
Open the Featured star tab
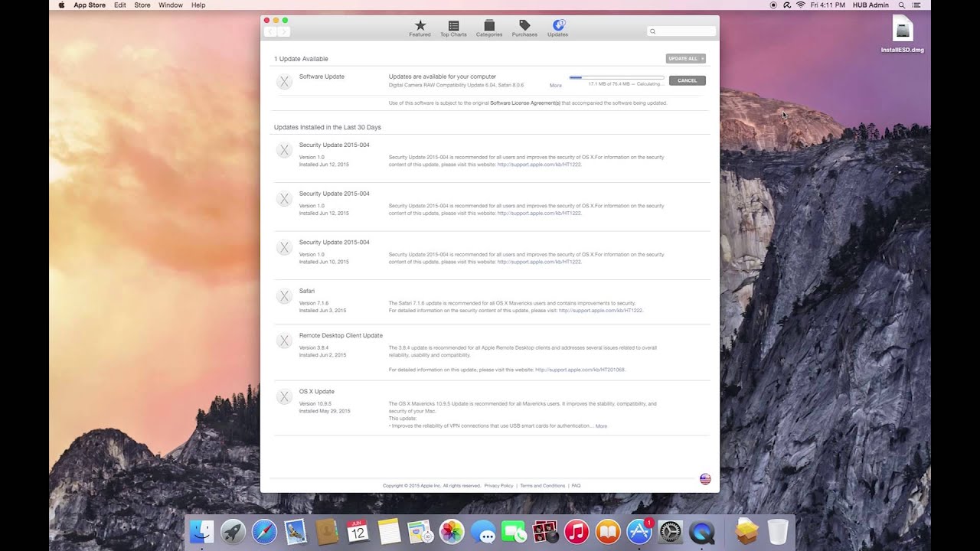click(x=420, y=28)
